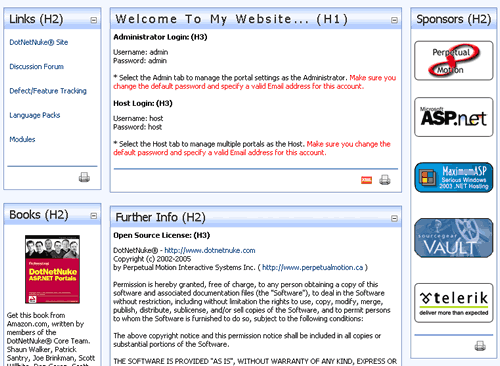Screen dimensions: 500x366
Task: Open the Defect/Feature Tracking link
Action: point(48,91)
